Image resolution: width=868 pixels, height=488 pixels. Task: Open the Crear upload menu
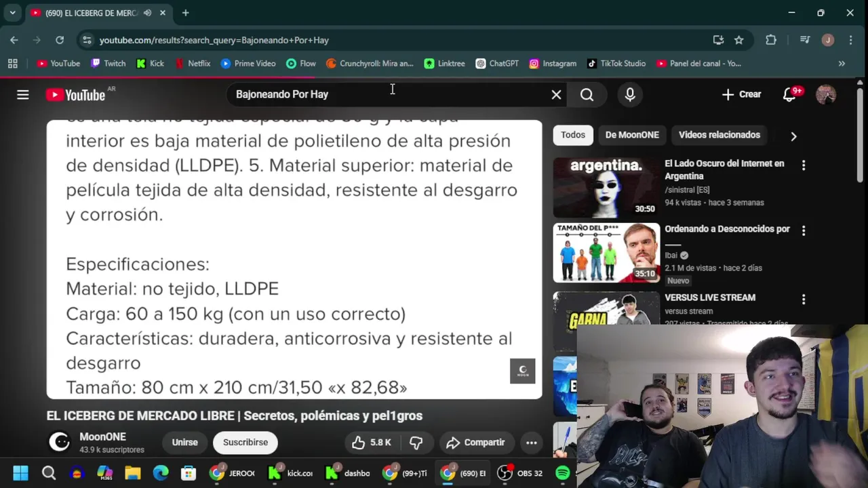coord(741,94)
